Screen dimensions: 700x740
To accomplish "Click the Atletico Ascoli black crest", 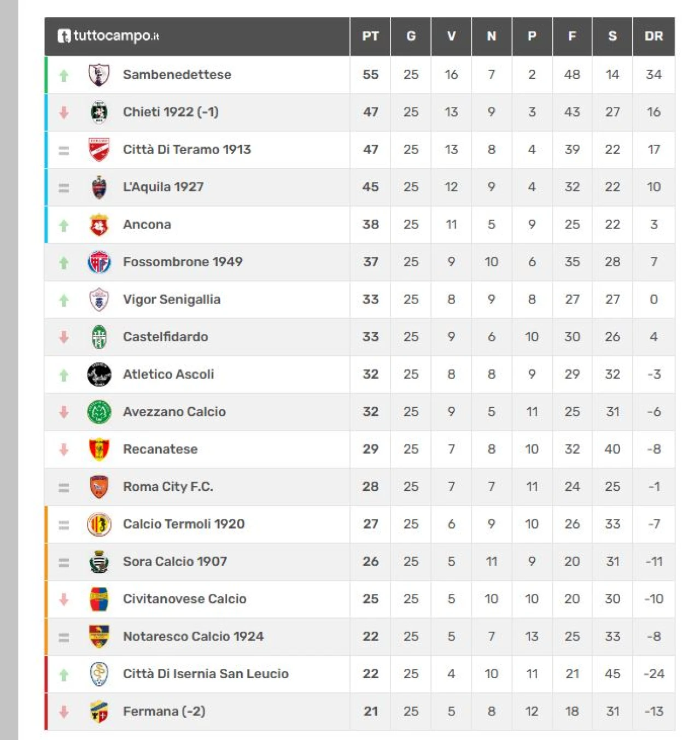I will 99,374.
